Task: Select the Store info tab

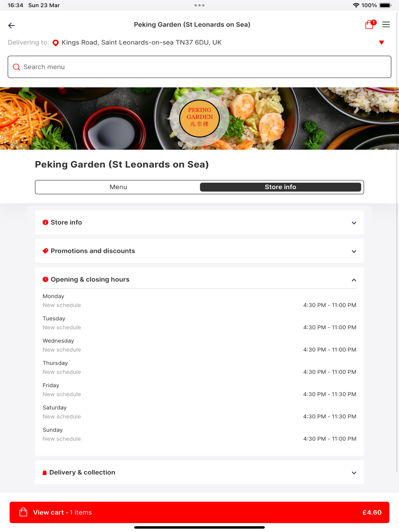Action: (280, 187)
